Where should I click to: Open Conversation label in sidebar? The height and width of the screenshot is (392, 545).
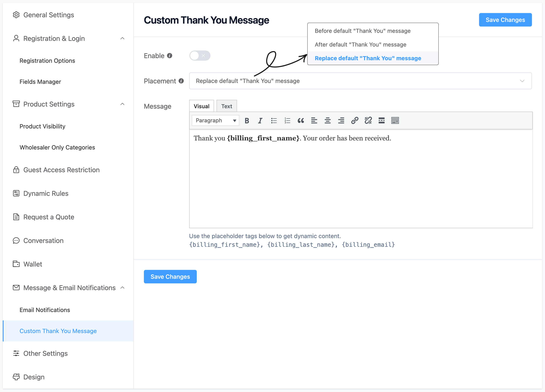(x=43, y=240)
